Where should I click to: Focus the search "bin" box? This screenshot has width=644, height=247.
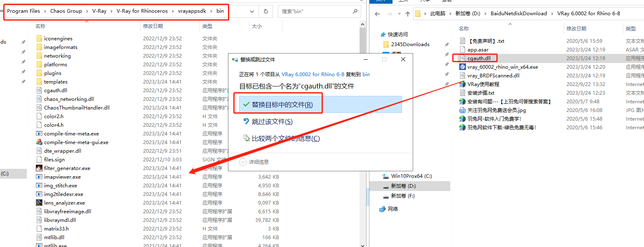coord(320,12)
